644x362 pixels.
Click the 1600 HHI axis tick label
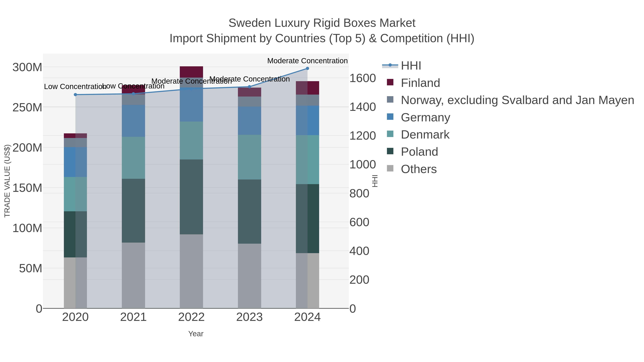362,78
